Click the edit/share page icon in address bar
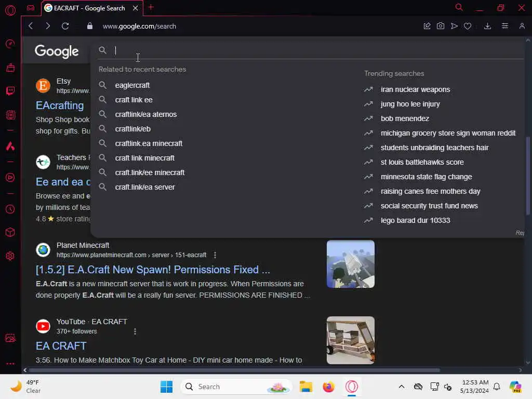Image resolution: width=532 pixels, height=399 pixels. pos(427,26)
